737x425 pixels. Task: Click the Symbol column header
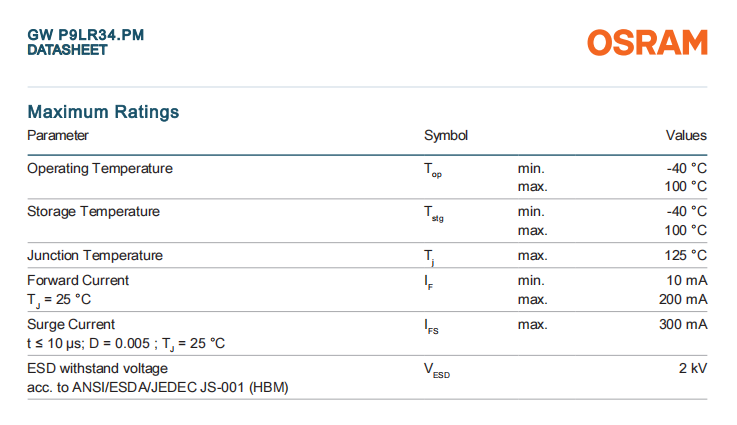click(446, 135)
